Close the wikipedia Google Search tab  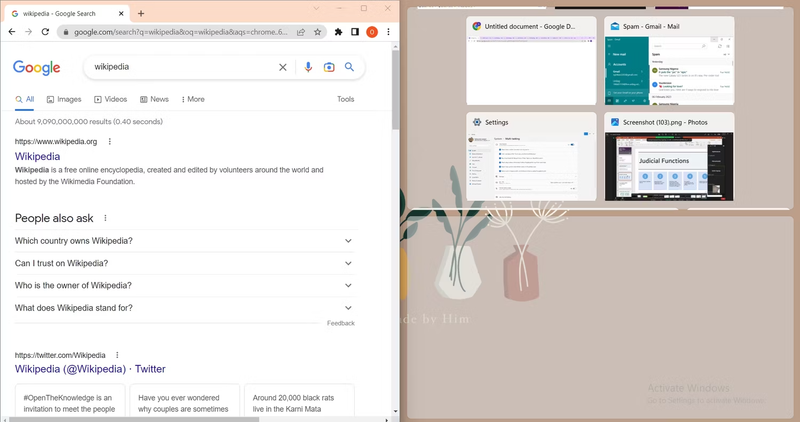click(121, 14)
